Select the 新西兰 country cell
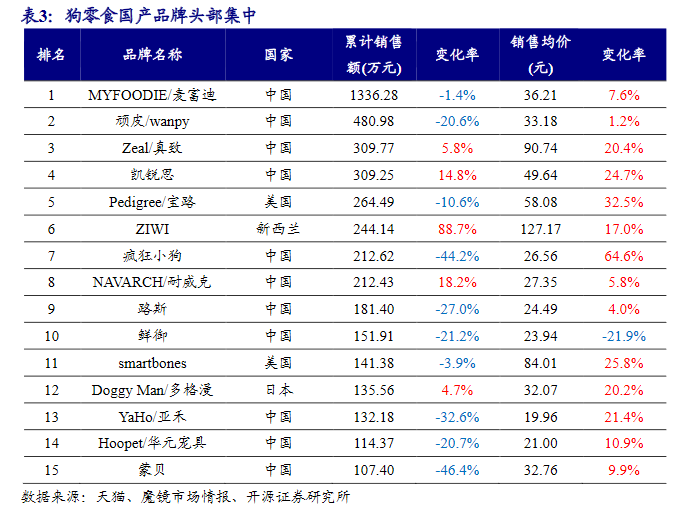695x524 pixels. 279,229
